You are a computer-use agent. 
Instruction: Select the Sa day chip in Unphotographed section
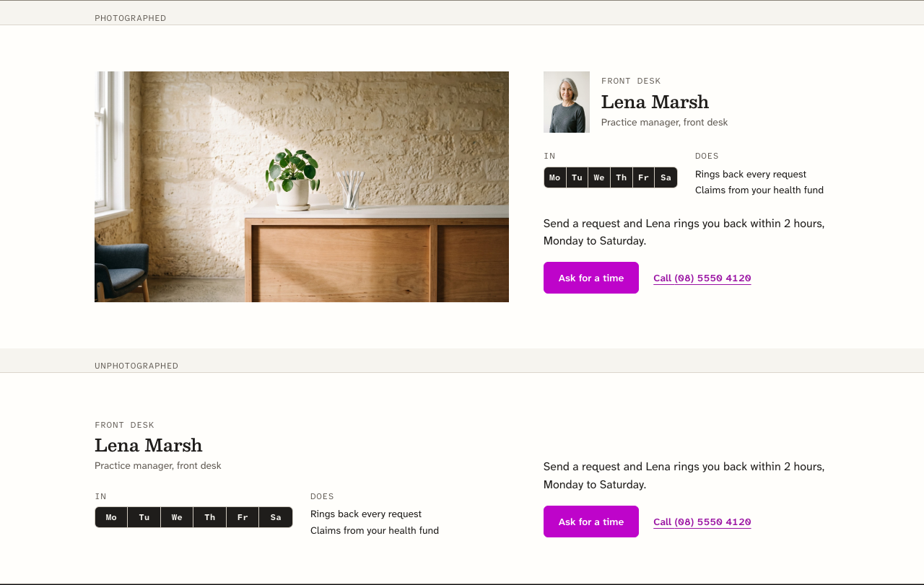tap(276, 517)
